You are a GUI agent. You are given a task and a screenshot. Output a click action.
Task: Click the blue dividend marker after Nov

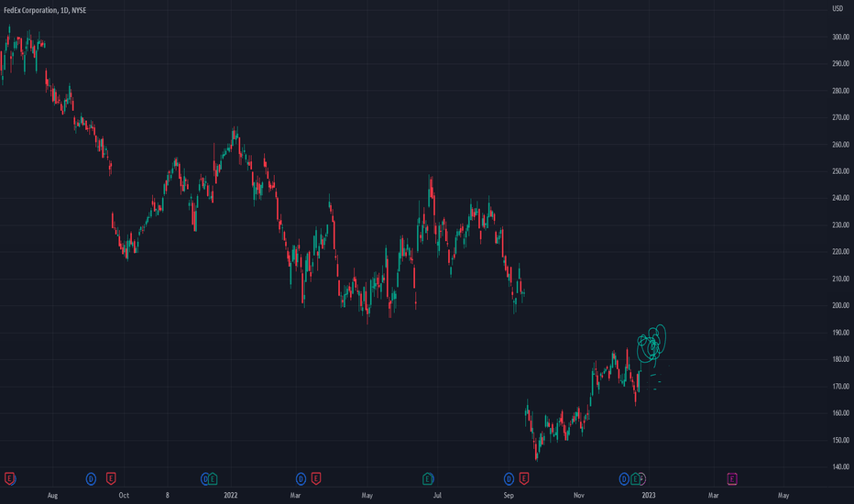[x=624, y=479]
